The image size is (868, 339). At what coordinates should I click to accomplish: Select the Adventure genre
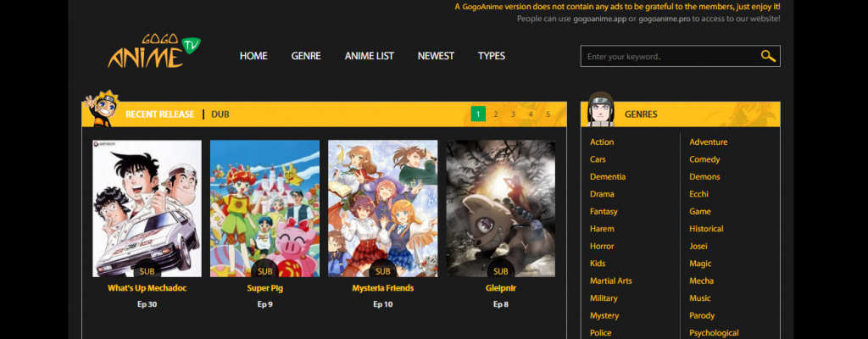pos(708,142)
